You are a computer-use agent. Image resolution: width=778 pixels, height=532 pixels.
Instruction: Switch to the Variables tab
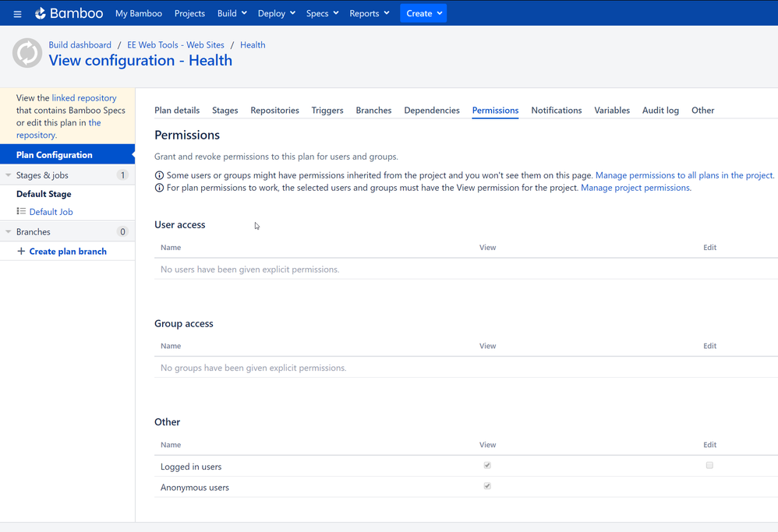(x=612, y=110)
